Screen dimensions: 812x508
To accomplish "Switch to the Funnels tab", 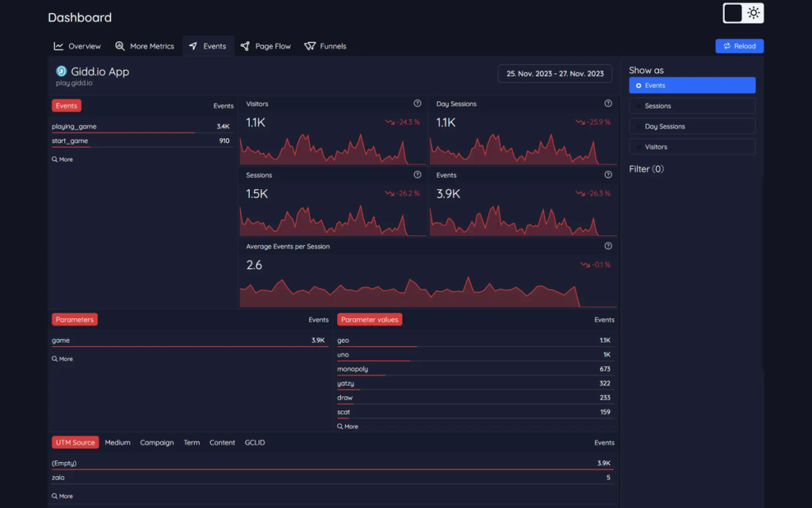I will click(x=325, y=46).
